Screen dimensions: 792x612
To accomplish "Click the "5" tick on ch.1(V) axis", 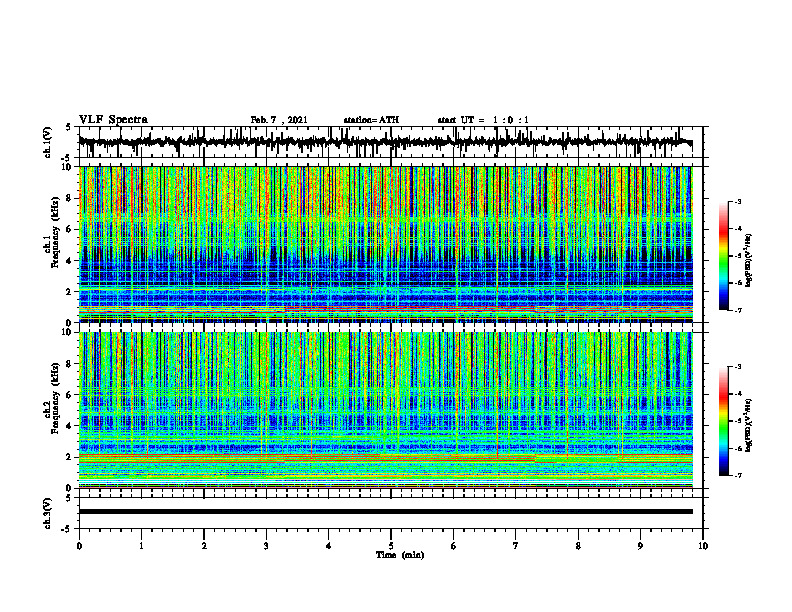I will pos(68,127).
